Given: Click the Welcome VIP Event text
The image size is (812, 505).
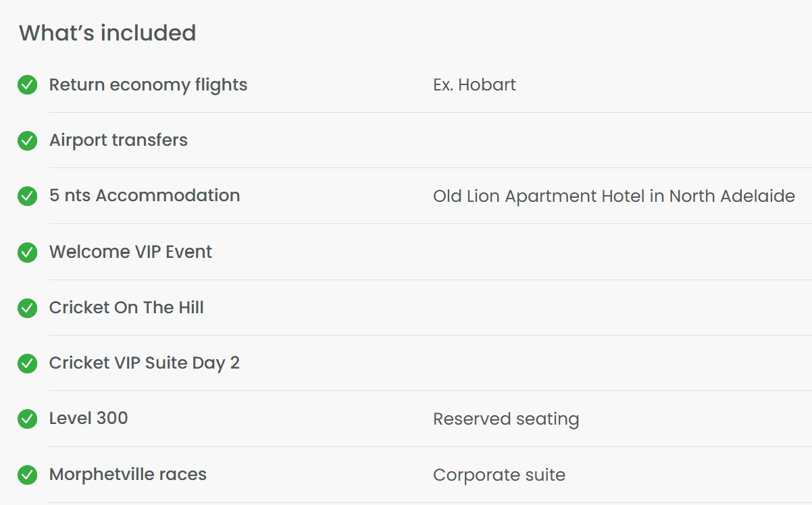Looking at the screenshot, I should (130, 252).
